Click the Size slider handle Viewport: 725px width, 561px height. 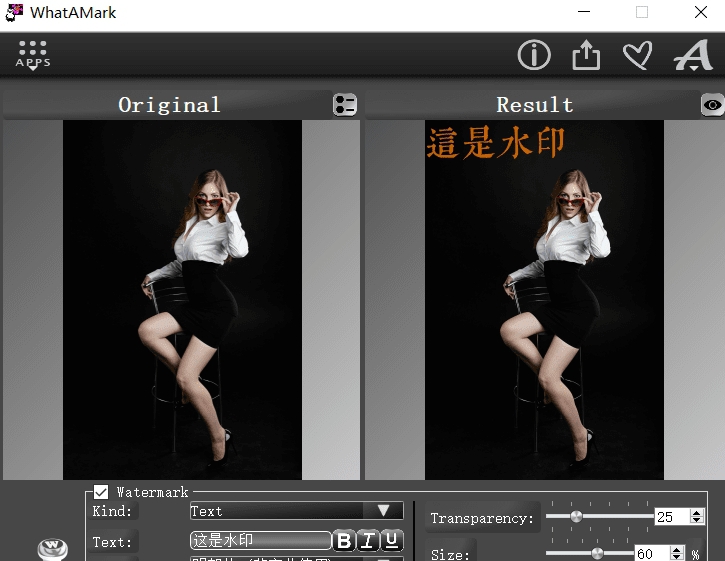[597, 553]
